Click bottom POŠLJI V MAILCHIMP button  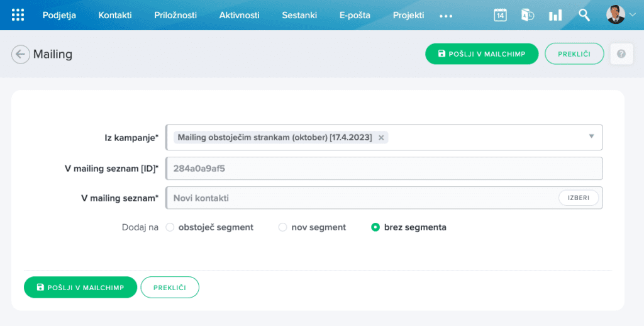[80, 288]
